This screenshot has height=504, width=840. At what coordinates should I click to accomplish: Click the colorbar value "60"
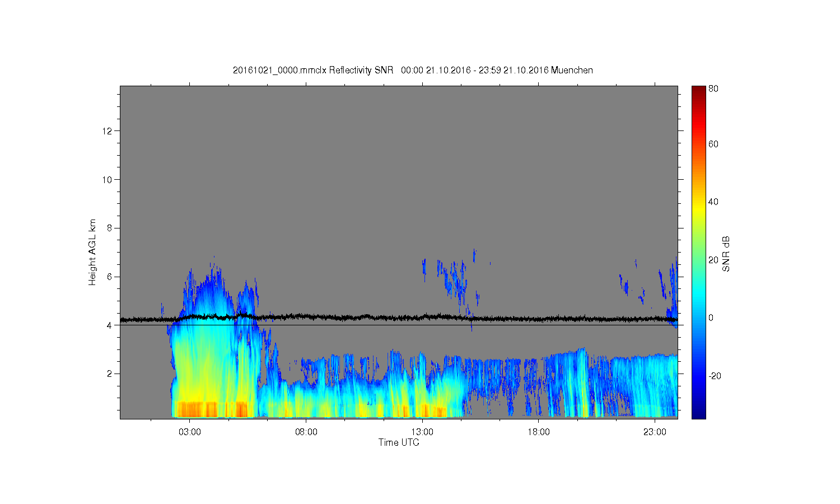pos(713,144)
